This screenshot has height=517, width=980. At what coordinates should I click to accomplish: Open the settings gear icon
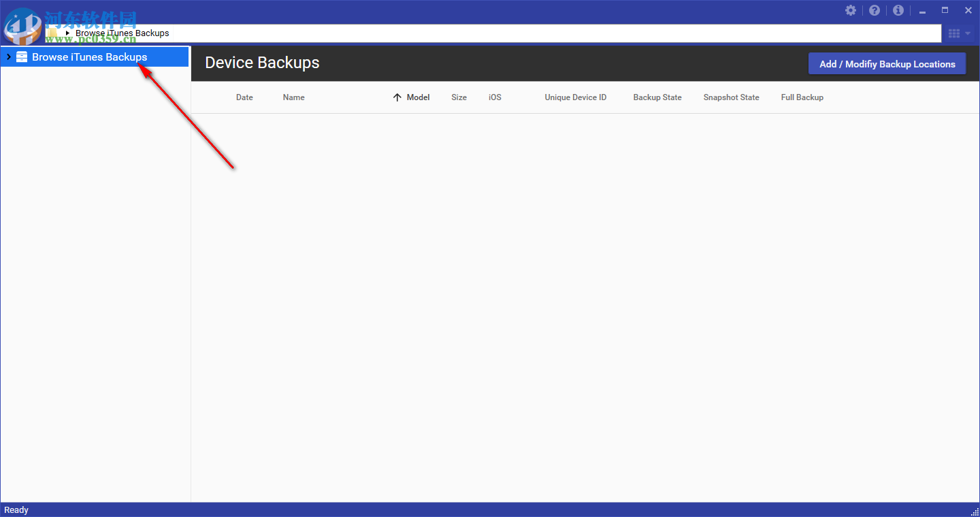(x=851, y=10)
